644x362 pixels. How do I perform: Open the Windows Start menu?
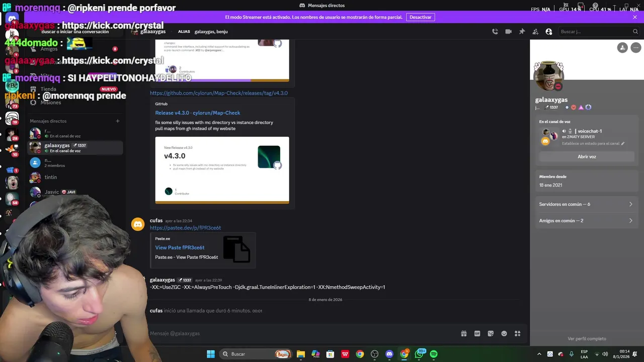point(211,354)
